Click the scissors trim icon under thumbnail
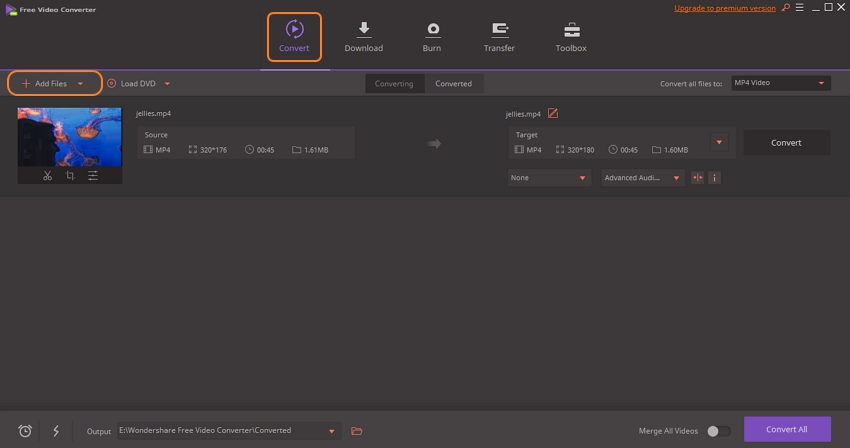Image resolution: width=850 pixels, height=448 pixels. point(47,176)
